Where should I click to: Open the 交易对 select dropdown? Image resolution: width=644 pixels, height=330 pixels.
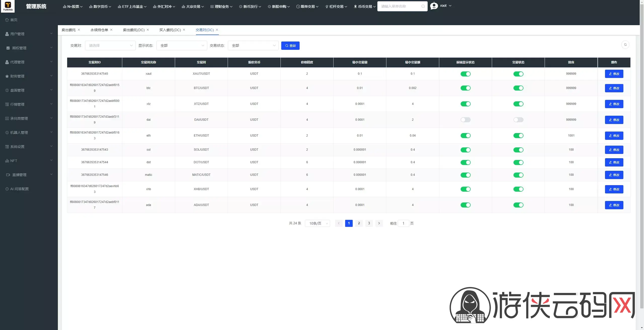click(110, 46)
